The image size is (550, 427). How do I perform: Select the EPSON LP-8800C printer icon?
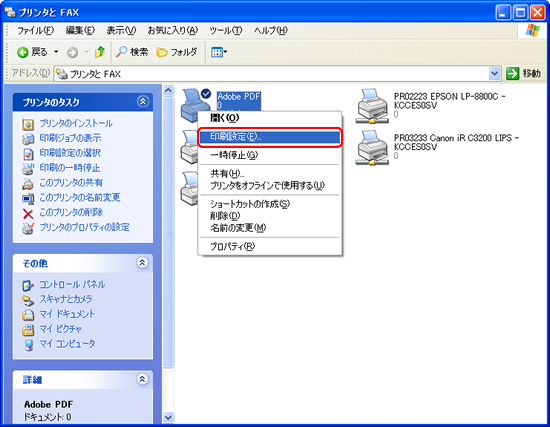372,106
